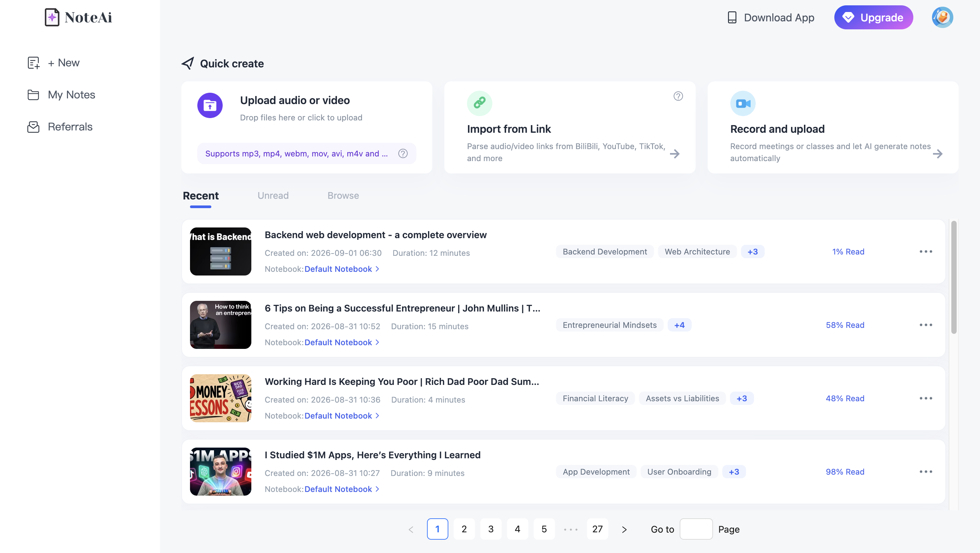Open the Money Lessons thumbnail
The width and height of the screenshot is (980, 553).
220,399
